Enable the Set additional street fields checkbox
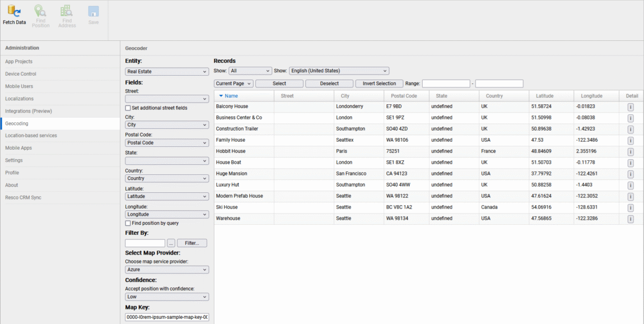 (127, 108)
